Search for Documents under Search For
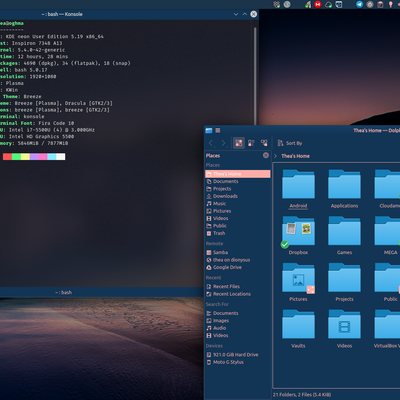400x400 pixels. pos(238,313)
